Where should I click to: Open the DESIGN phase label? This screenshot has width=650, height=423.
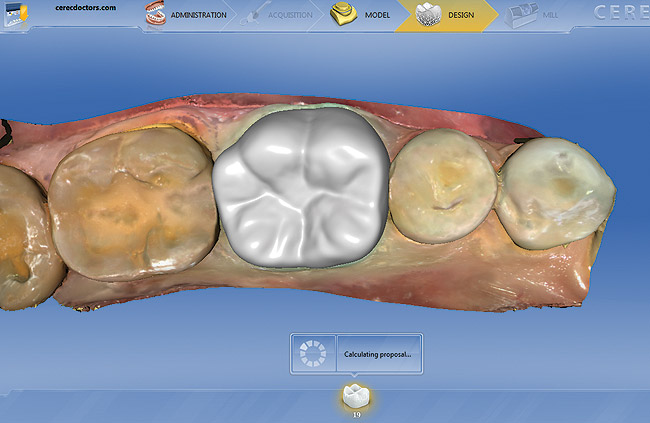461,15
